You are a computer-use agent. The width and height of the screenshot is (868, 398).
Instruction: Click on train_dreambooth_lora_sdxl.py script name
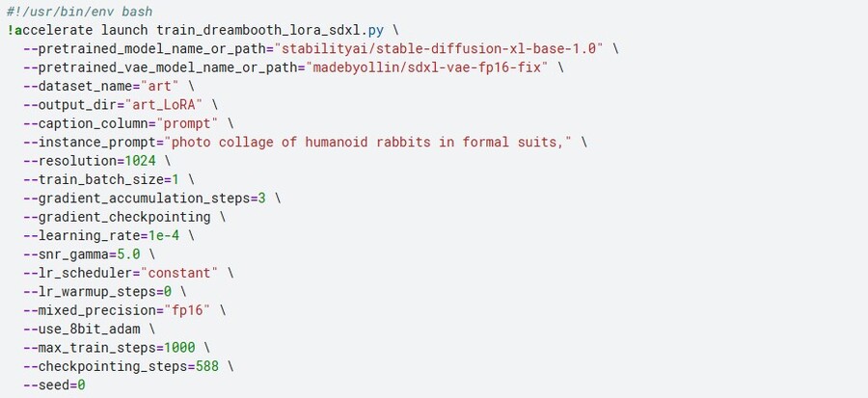tap(270, 30)
